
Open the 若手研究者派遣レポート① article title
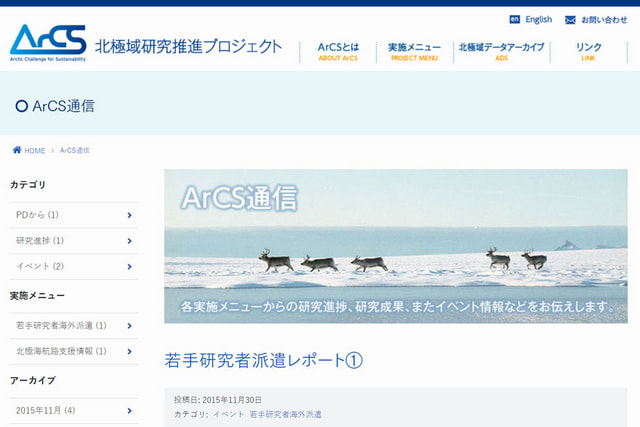[263, 360]
